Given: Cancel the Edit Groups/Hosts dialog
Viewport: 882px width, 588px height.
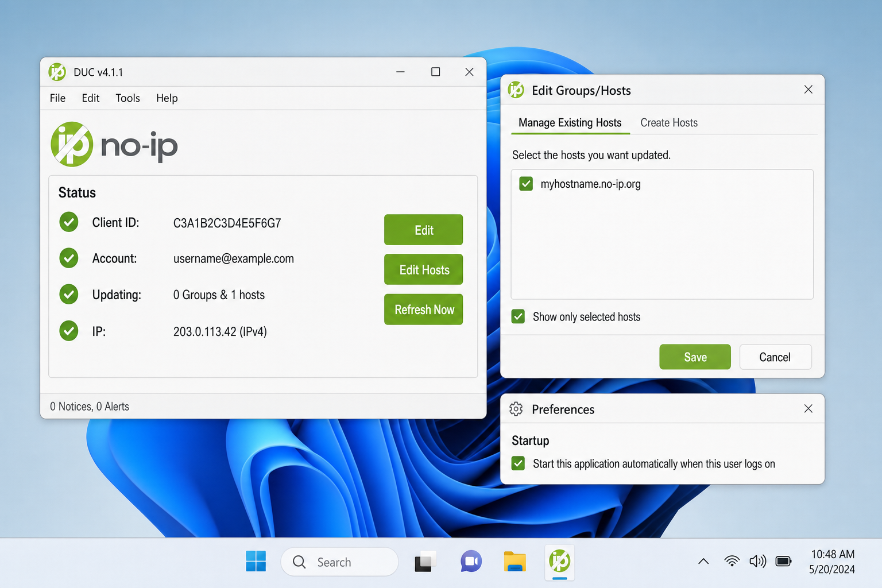Looking at the screenshot, I should [775, 357].
